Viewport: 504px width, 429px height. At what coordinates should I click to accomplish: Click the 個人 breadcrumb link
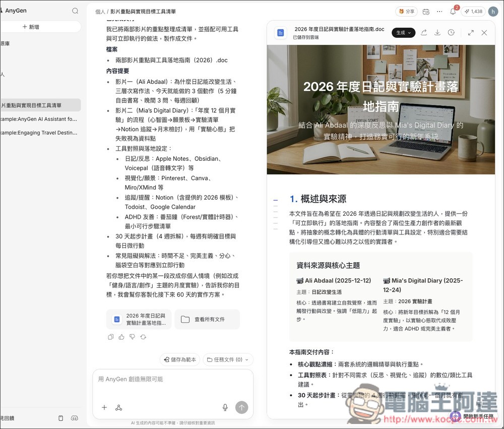(100, 12)
